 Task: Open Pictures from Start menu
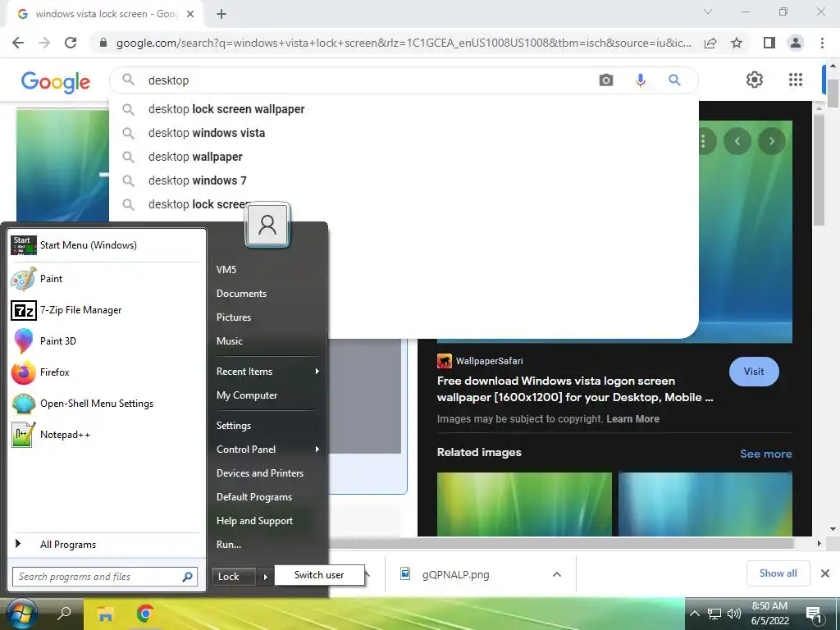[x=234, y=317]
